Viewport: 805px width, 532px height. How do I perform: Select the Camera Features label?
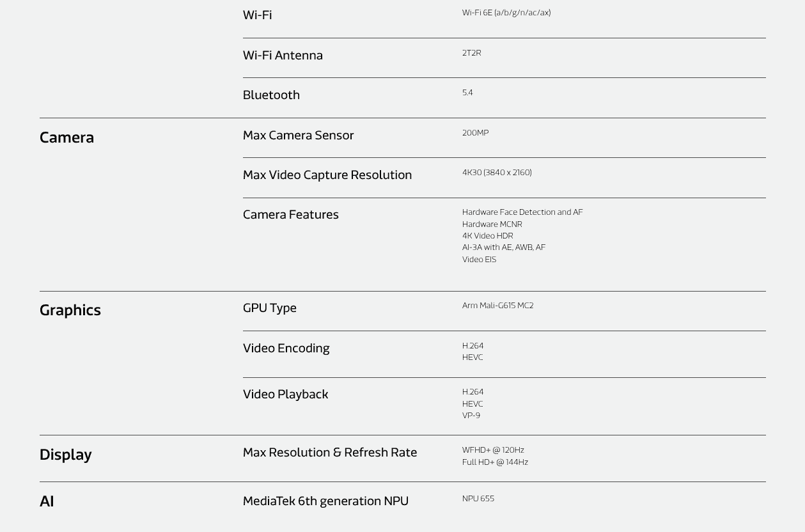[290, 214]
